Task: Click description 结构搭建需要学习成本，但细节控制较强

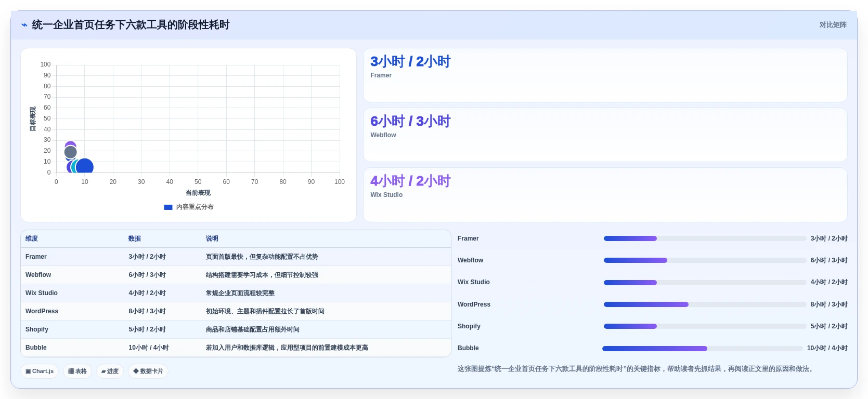Action: tap(262, 275)
